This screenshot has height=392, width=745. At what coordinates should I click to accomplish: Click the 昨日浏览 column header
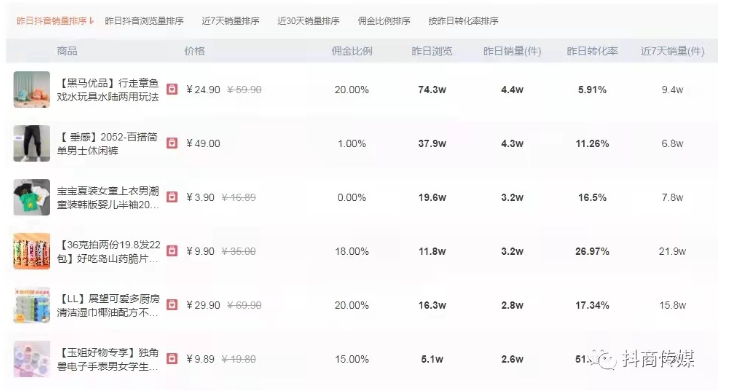432,51
